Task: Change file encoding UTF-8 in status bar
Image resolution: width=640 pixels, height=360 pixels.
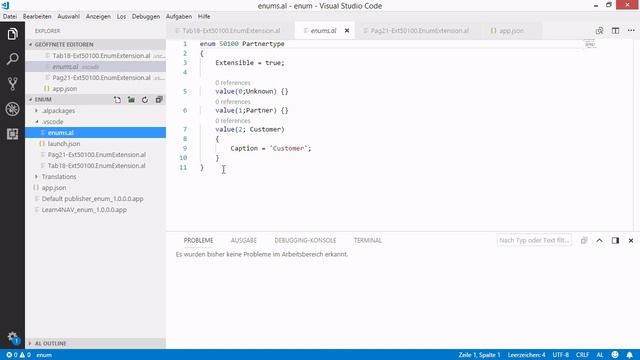Action: (561, 355)
